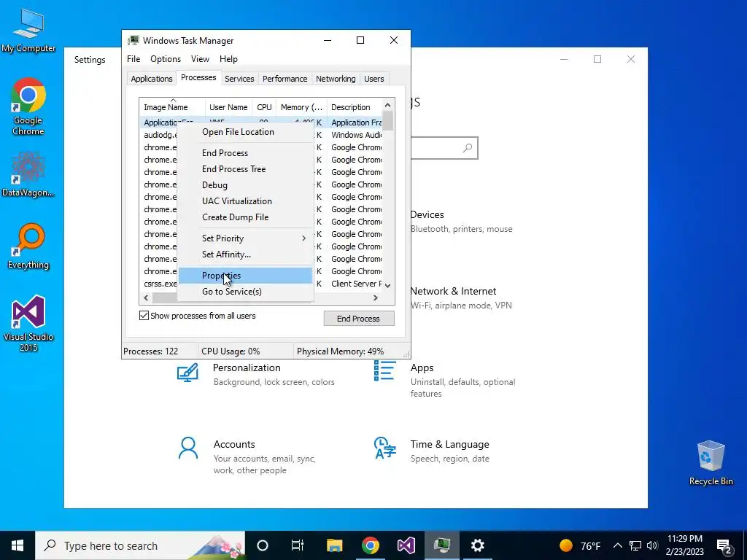The image size is (747, 560).
Task: Click the Accounts person icon in Settings
Action: [x=188, y=448]
